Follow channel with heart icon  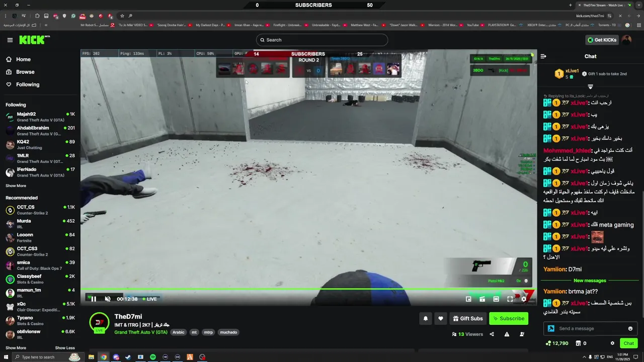tap(441, 318)
